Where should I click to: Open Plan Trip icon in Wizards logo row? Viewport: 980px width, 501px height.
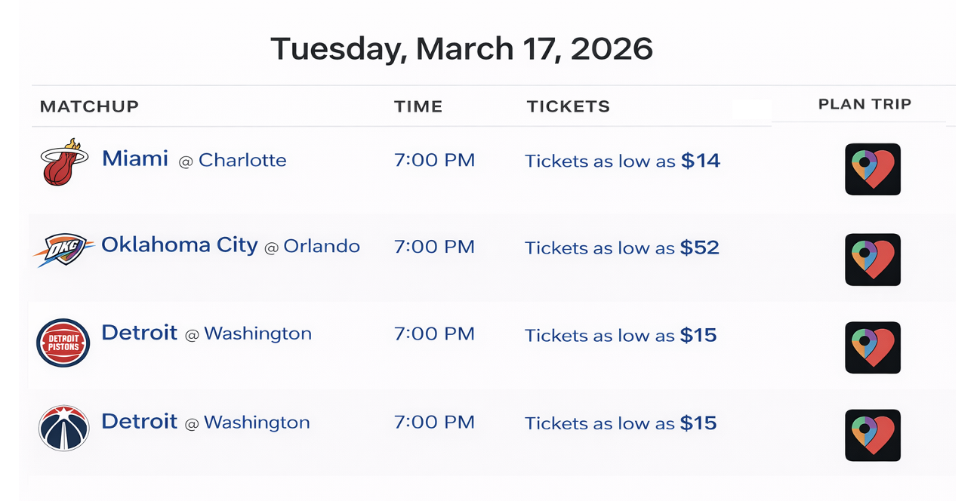tap(872, 435)
